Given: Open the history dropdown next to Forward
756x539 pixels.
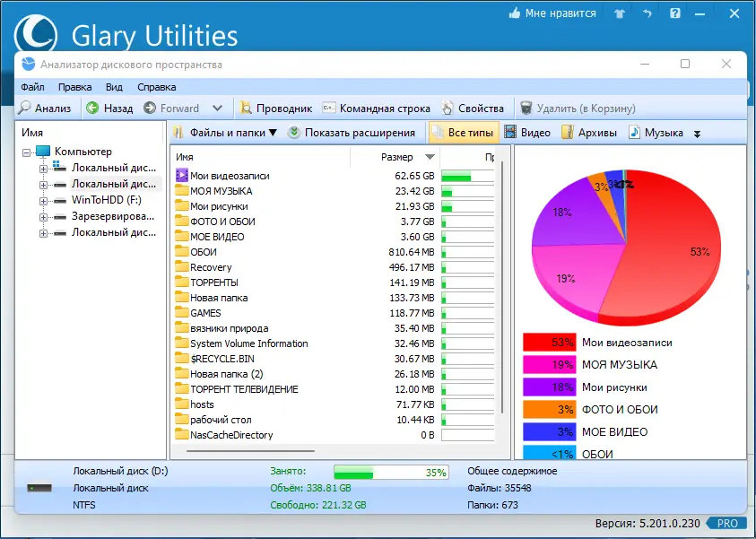Looking at the screenshot, I should coord(217,109).
